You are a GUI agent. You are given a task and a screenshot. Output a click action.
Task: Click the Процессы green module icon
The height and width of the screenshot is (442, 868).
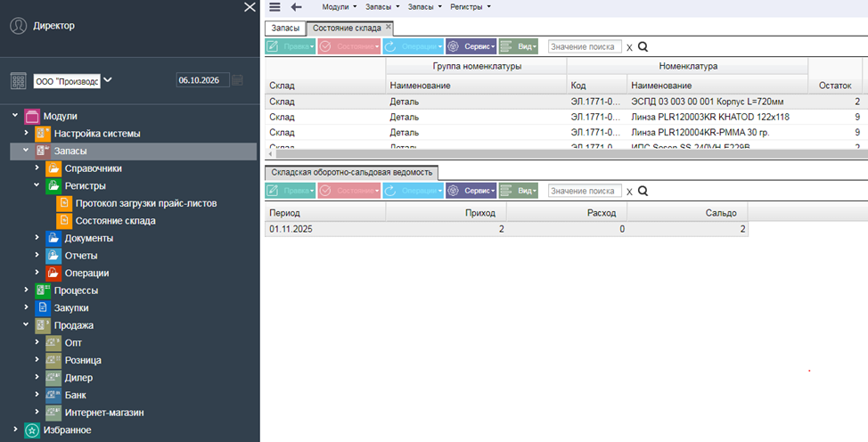click(43, 291)
